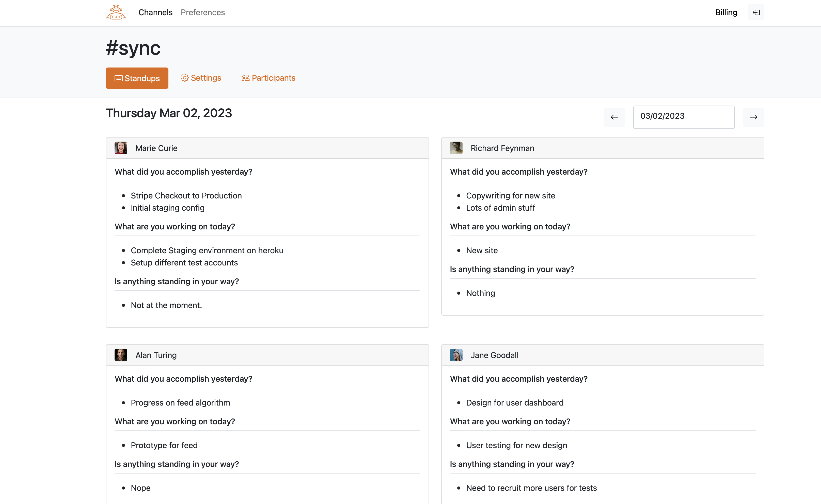Click Marie Curie's 'Is anything standing in your way?'

point(177,281)
